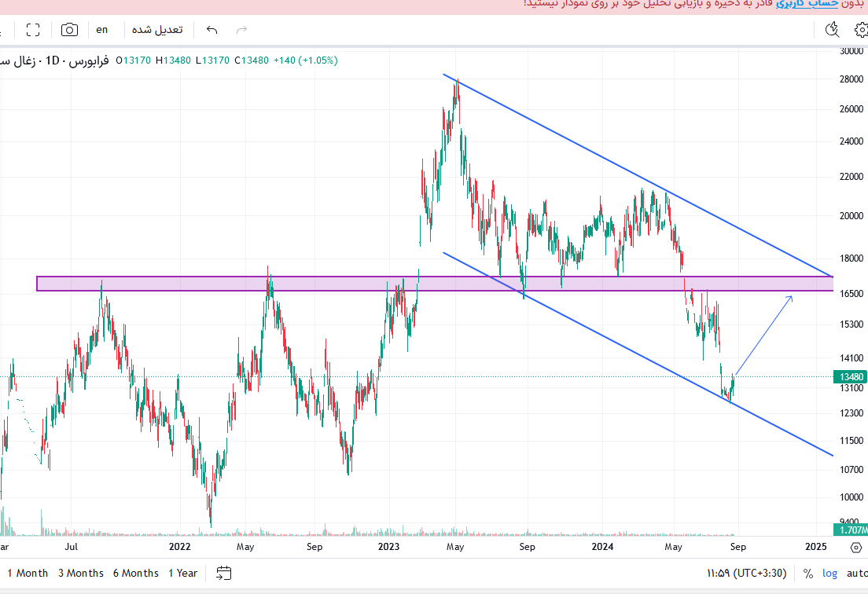Image resolution: width=868 pixels, height=594 pixels.
Task: Click the greyed redo arrow
Action: pyautogui.click(x=241, y=30)
